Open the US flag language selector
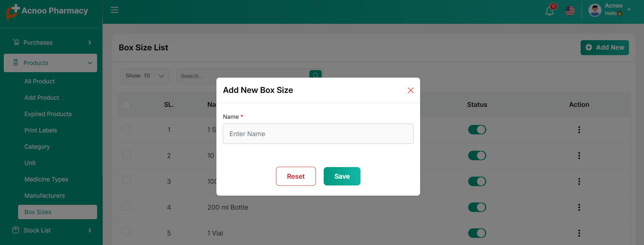 [570, 11]
